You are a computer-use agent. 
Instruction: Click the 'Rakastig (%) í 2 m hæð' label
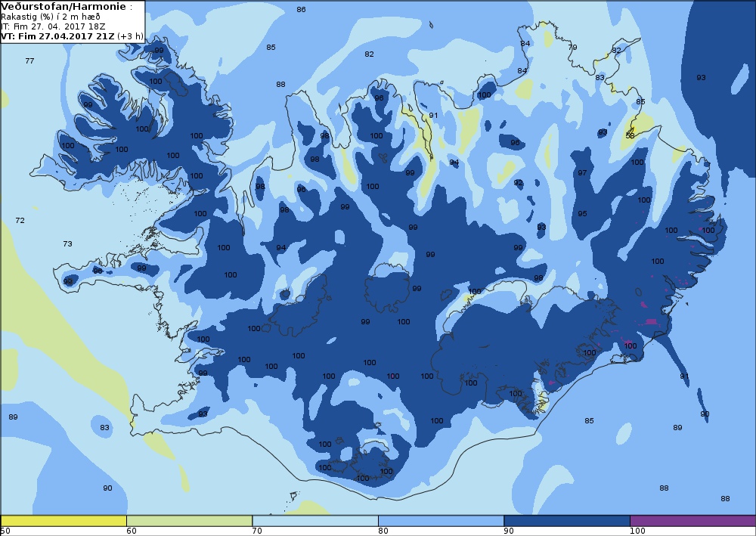[51, 17]
